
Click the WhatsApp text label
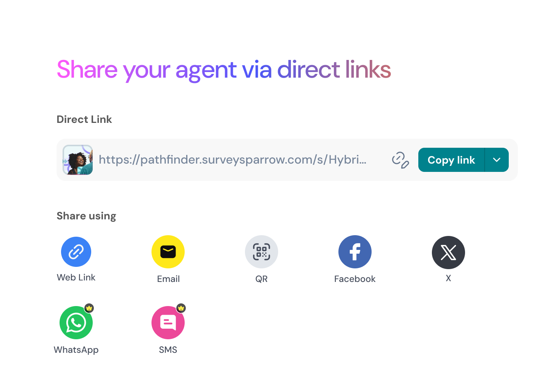coord(76,350)
